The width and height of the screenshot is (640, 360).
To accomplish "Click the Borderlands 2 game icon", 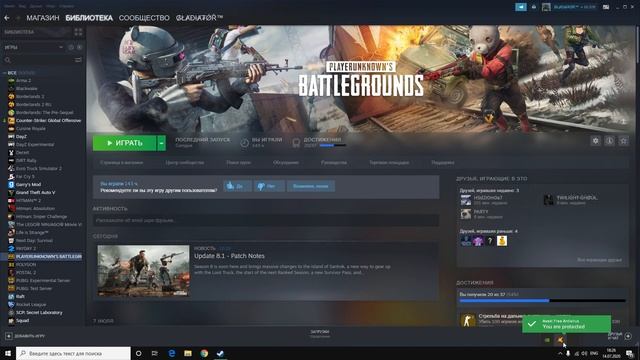I will [11, 97].
